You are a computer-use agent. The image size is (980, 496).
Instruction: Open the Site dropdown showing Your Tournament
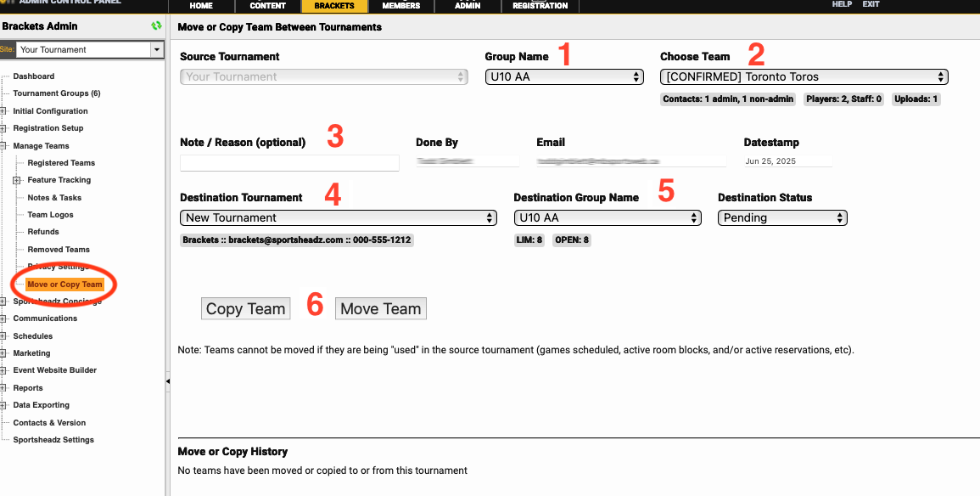(89, 49)
